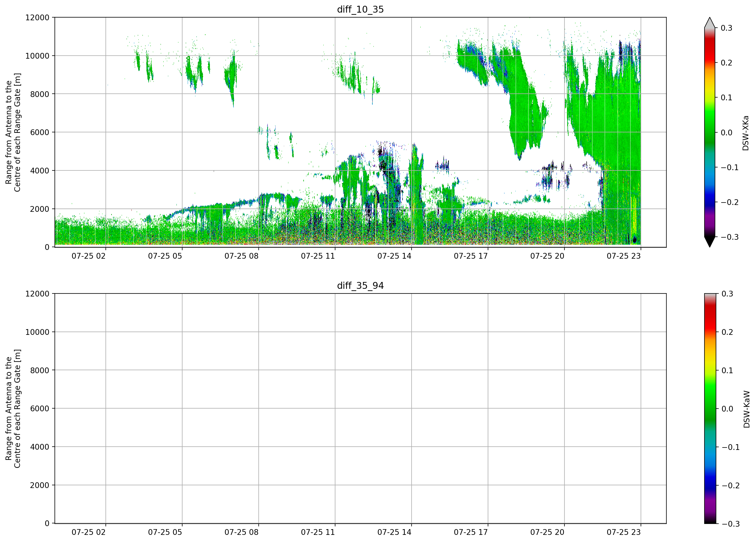Click the 6000 y-tick of diff_35_94 plot
This screenshot has height=542, width=756.
40,409
